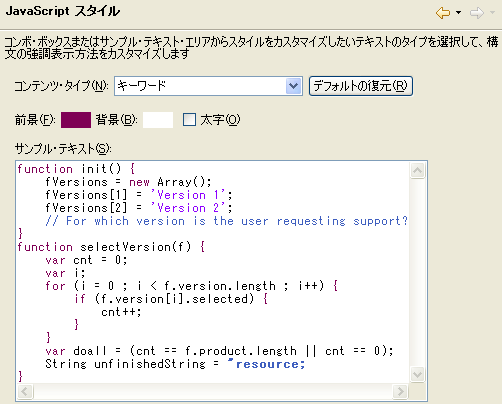Click the sample text scroll down arrow

tap(417, 374)
